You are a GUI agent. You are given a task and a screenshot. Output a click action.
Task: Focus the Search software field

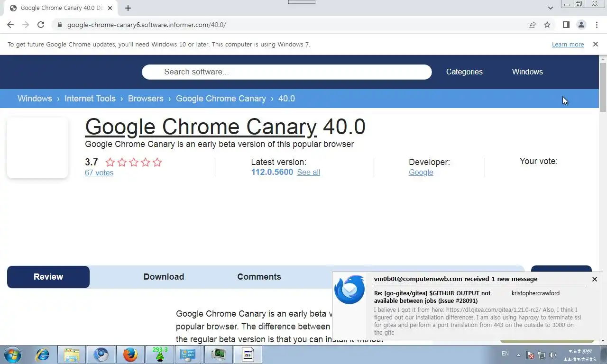(287, 72)
